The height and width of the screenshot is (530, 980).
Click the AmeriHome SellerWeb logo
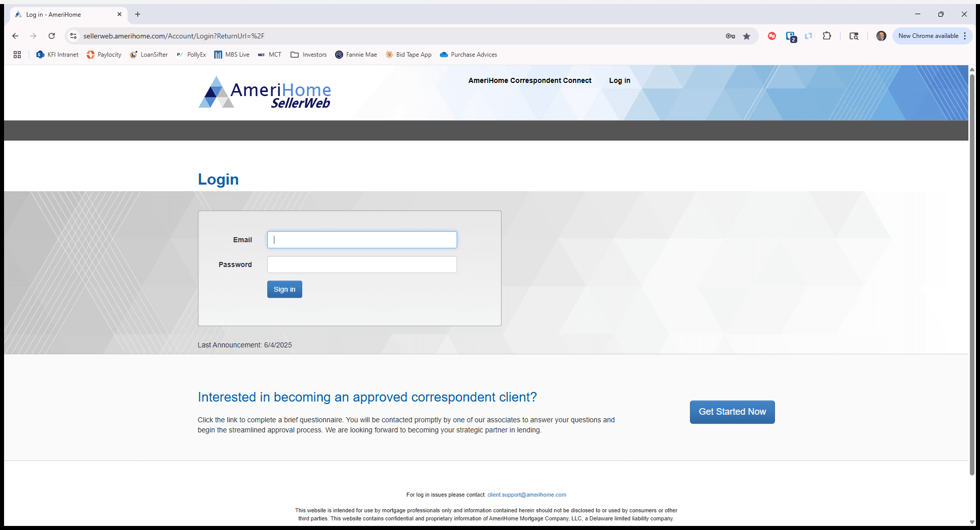click(265, 93)
